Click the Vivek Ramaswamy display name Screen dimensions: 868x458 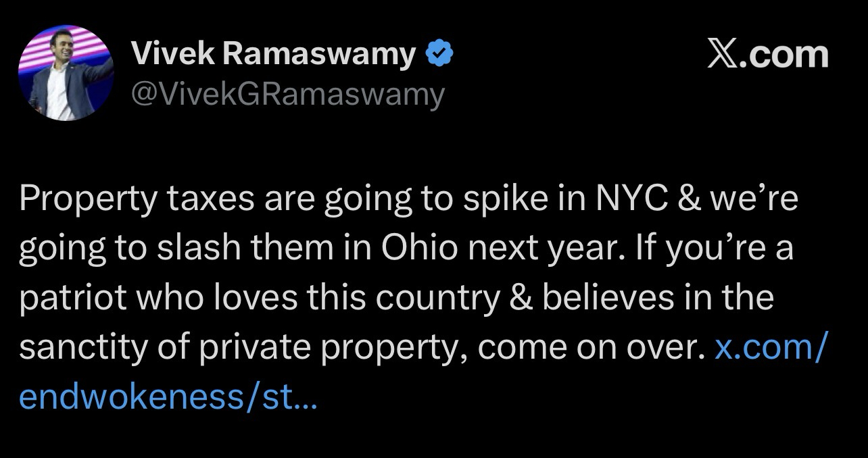click(x=274, y=54)
